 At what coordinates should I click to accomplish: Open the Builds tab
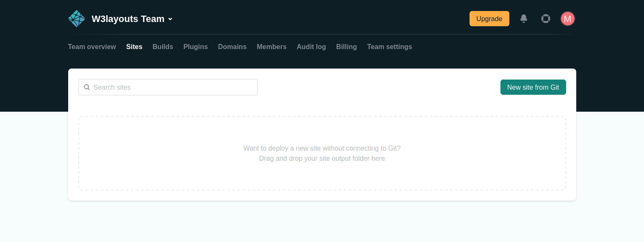click(163, 47)
